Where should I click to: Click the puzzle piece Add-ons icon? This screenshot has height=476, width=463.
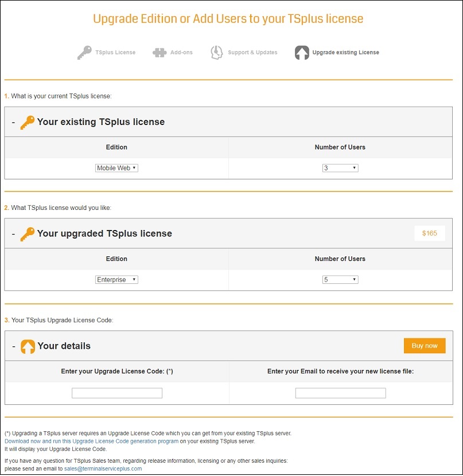coord(159,53)
